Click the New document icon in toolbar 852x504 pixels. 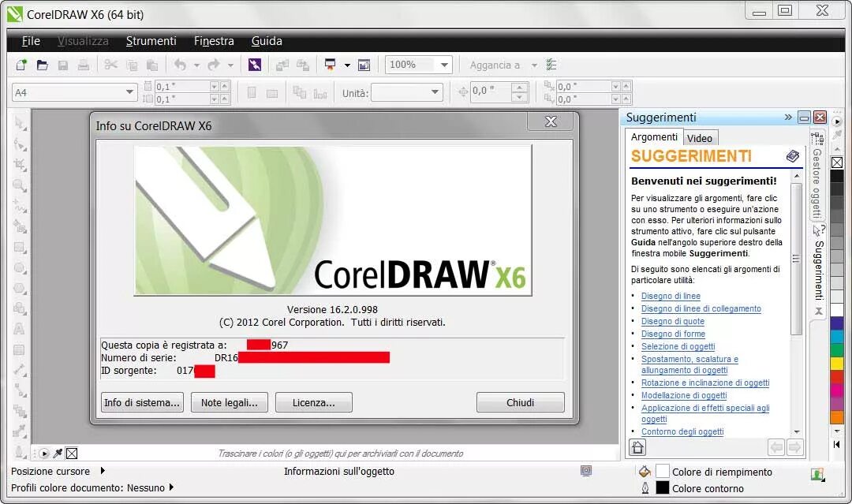tap(21, 65)
